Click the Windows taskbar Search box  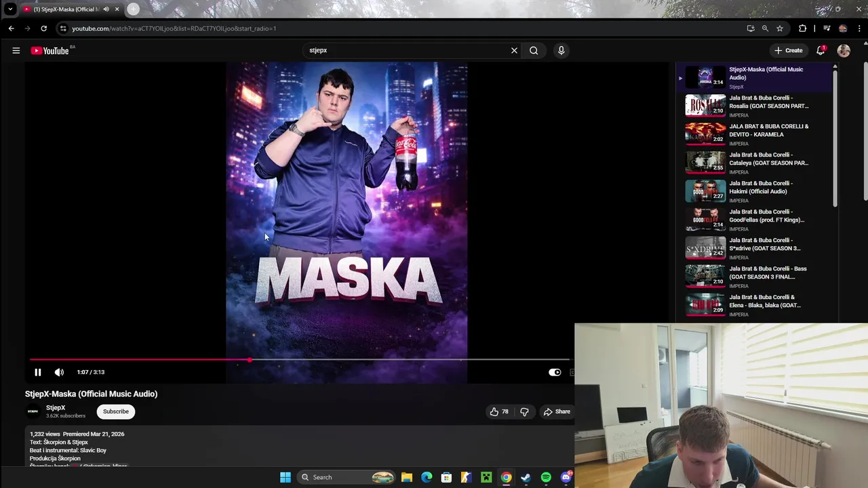coord(347,477)
